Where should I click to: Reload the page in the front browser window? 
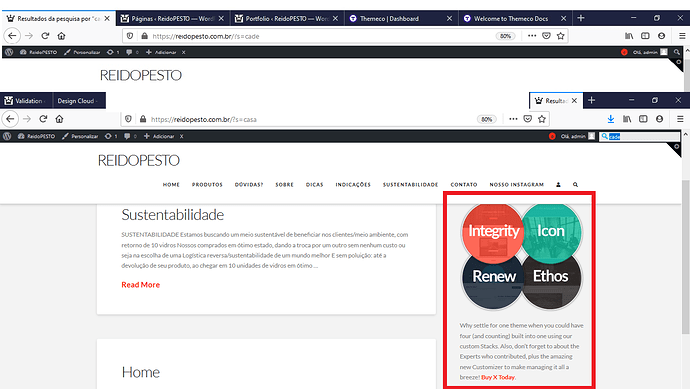[x=43, y=119]
